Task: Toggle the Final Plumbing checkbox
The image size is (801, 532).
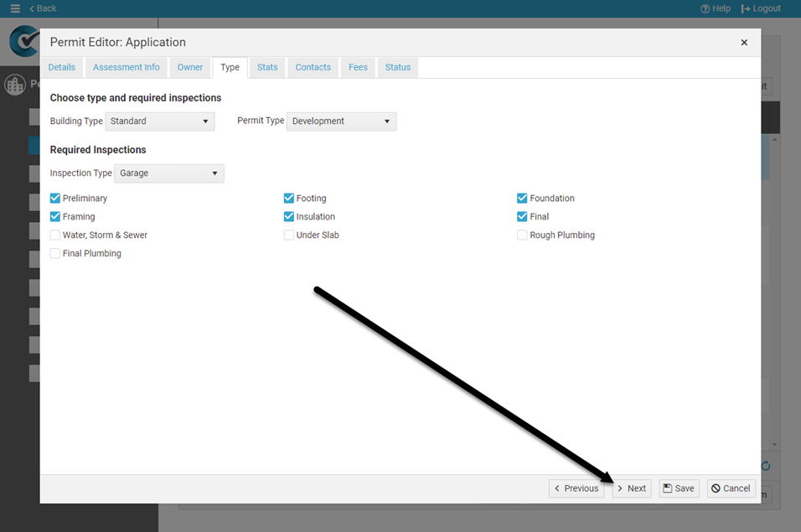Action: coord(55,254)
